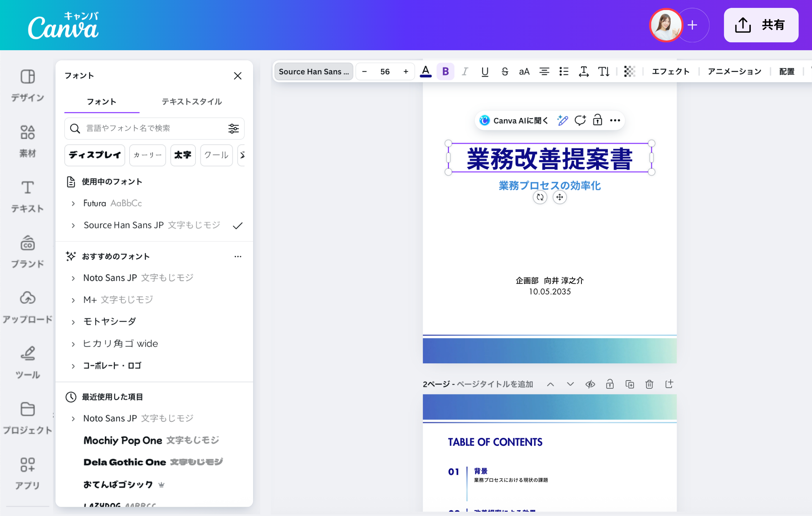This screenshot has height=516, width=812.
Task: Open the text color picker
Action: click(425, 72)
